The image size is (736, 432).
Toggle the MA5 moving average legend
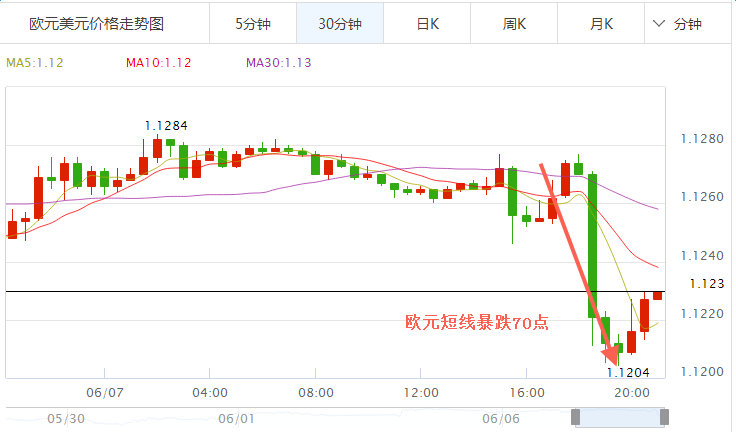35,63
